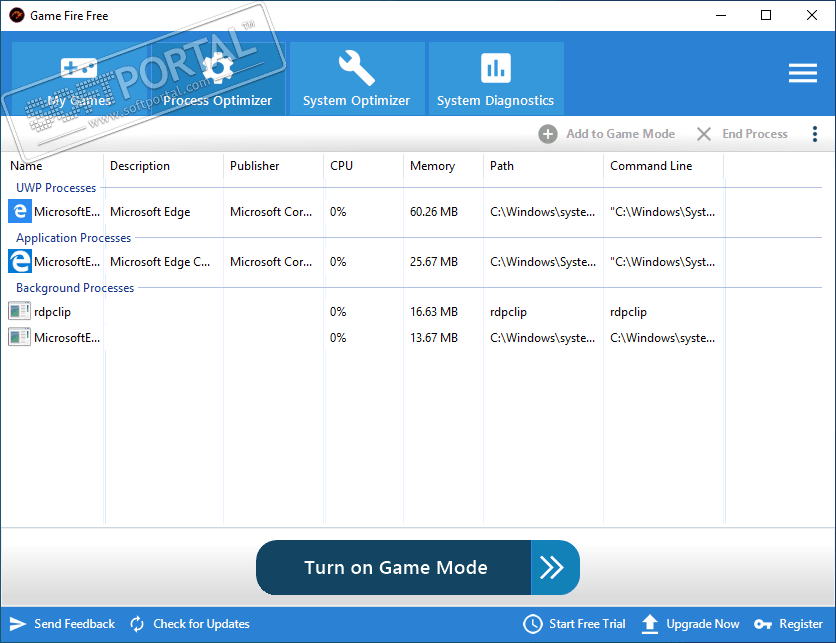This screenshot has height=643, width=836.
Task: Click the Register link
Action: click(801, 624)
